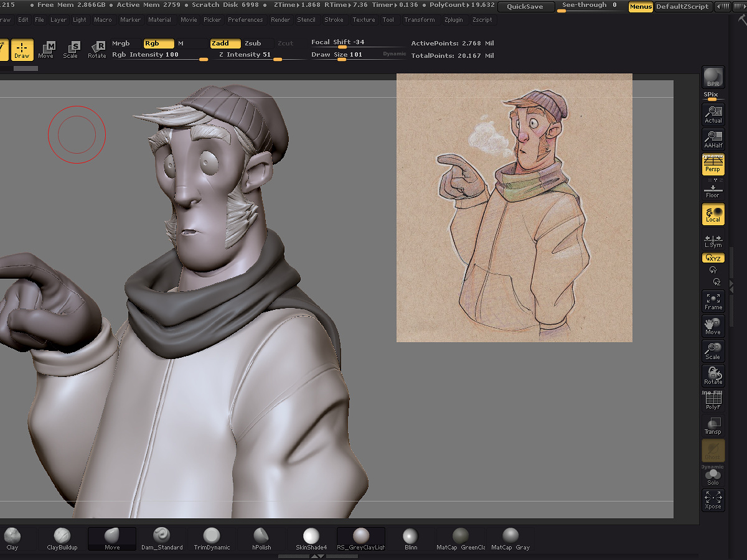The width and height of the screenshot is (747, 560).
Task: Adjust the Z Intensity slider
Action: pos(258,55)
